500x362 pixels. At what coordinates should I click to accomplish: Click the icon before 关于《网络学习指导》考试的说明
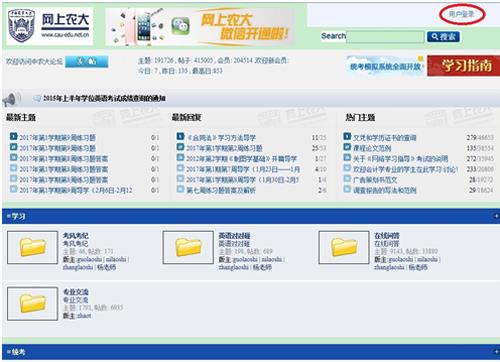[347, 157]
